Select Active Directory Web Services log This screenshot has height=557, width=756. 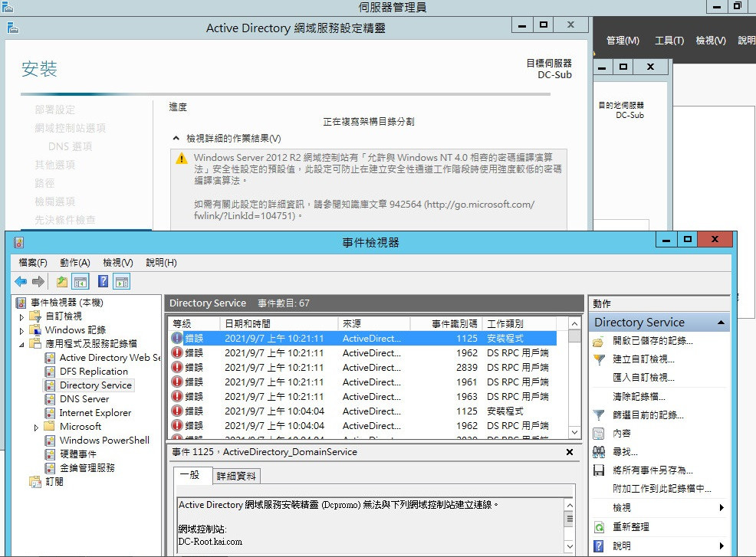click(x=110, y=358)
